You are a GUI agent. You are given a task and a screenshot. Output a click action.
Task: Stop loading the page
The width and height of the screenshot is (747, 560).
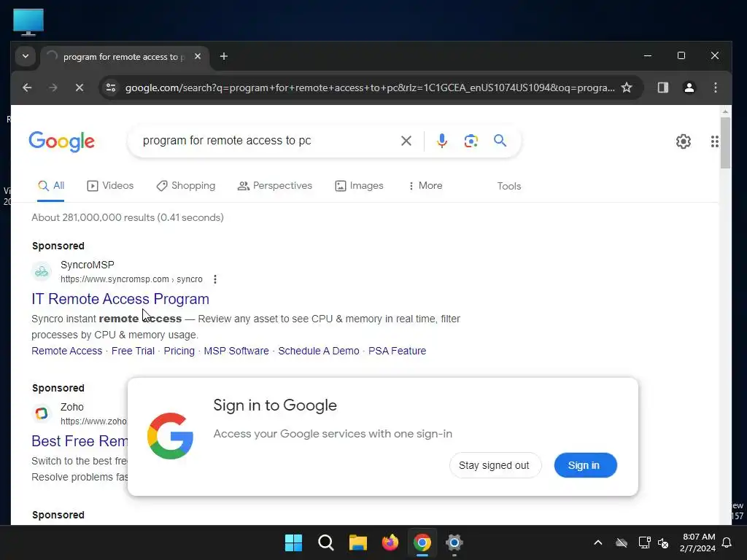(80, 87)
